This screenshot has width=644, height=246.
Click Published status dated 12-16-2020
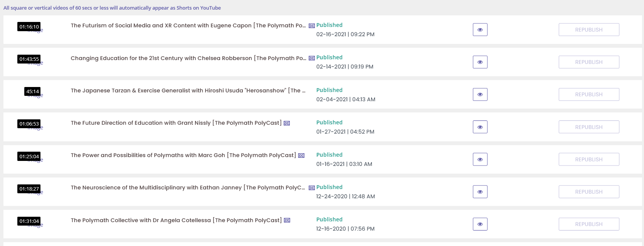click(x=329, y=219)
